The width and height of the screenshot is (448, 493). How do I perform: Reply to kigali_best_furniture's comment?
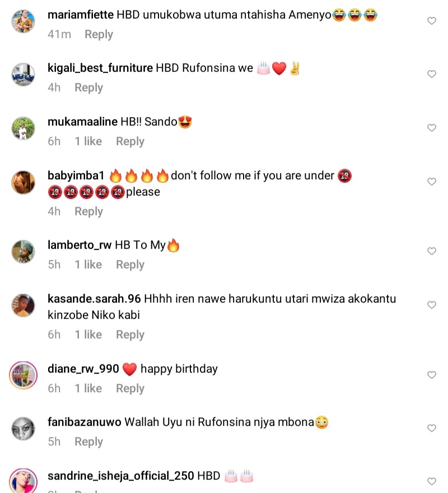click(88, 88)
